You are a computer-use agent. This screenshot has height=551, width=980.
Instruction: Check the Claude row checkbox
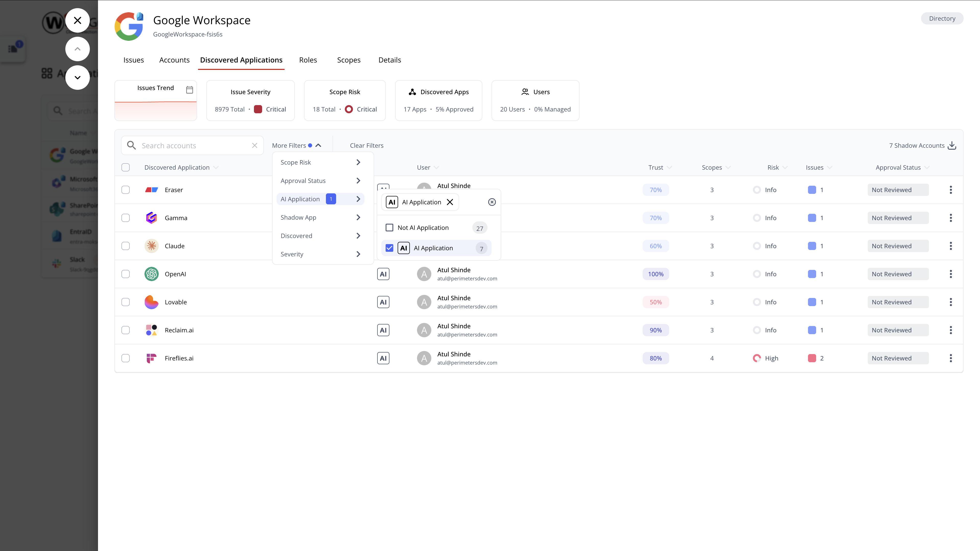[126, 246]
